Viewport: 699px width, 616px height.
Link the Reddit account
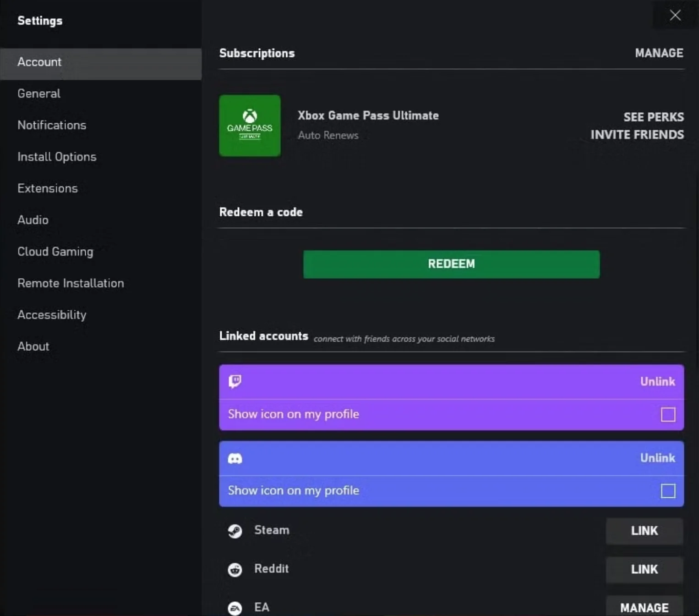(644, 569)
